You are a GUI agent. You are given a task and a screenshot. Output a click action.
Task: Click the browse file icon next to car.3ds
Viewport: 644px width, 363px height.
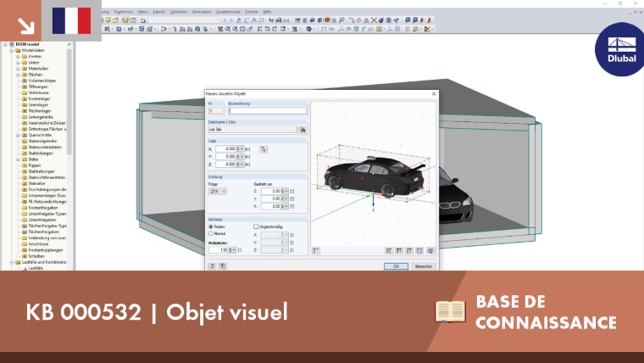point(303,130)
